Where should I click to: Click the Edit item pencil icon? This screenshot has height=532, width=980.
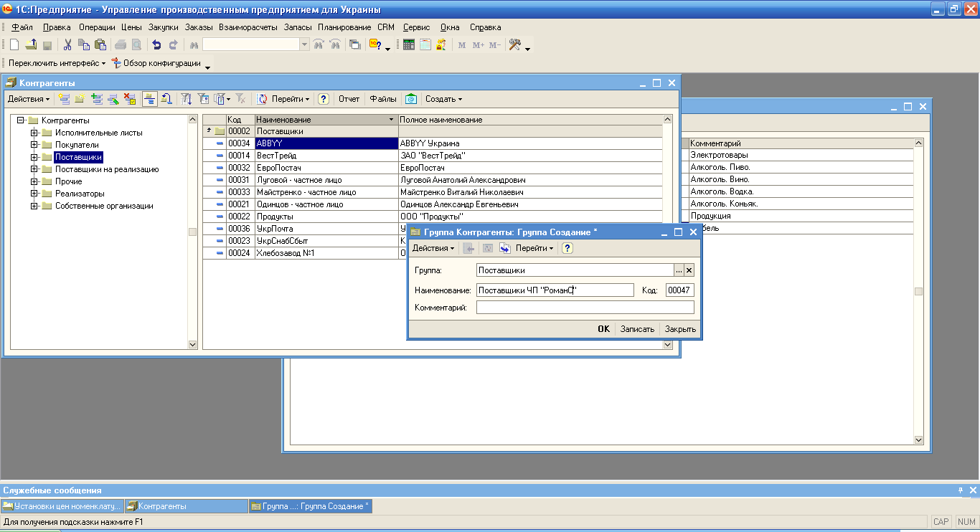[x=113, y=99]
